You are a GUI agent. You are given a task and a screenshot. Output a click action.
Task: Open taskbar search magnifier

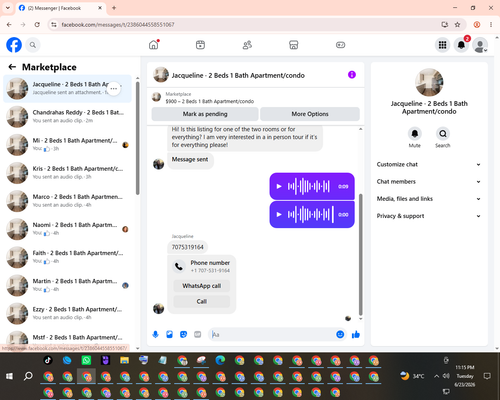click(28, 376)
